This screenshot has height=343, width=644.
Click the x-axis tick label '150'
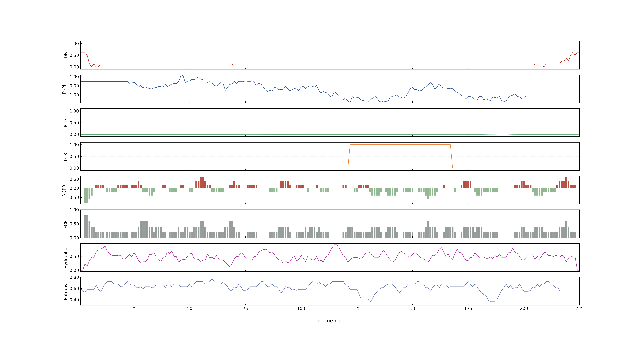(x=412, y=309)
